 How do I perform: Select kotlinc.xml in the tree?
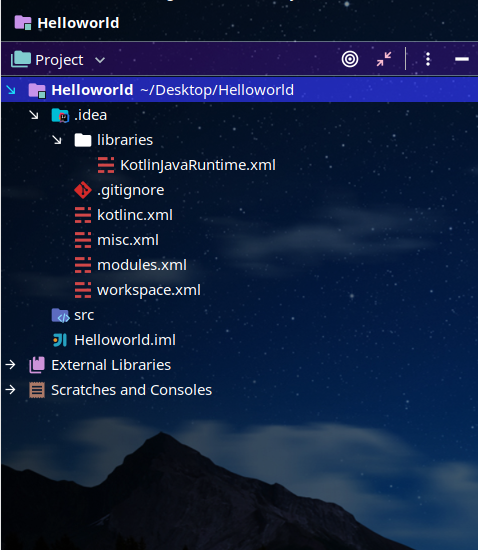click(135, 215)
